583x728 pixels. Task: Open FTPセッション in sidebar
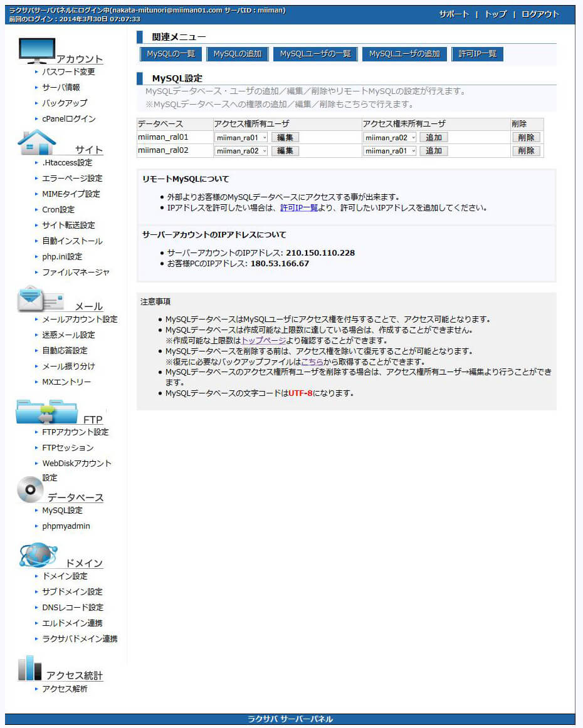tap(68, 448)
